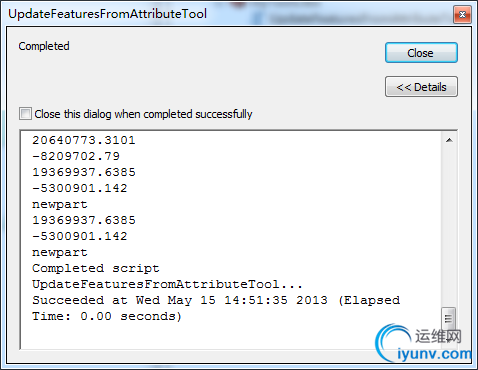The width and height of the screenshot is (478, 370).
Task: Click the 'Close this dialog when completed successfully' label
Action: tap(143, 114)
